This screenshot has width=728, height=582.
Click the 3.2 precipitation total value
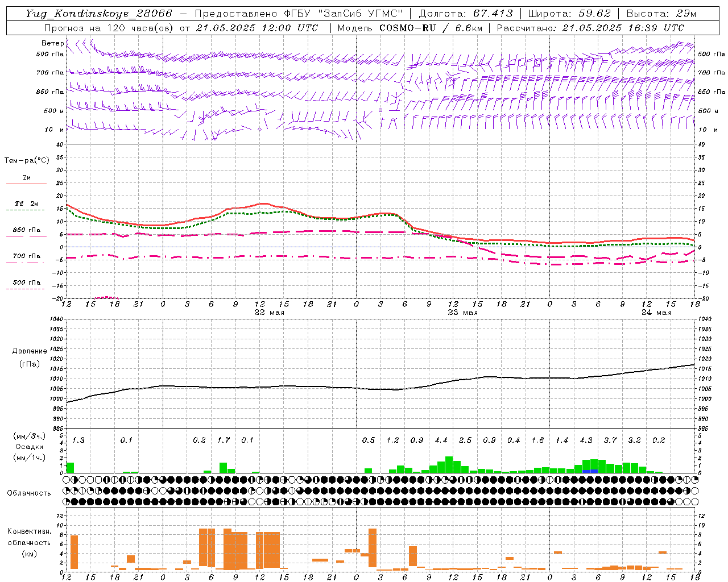[635, 440]
